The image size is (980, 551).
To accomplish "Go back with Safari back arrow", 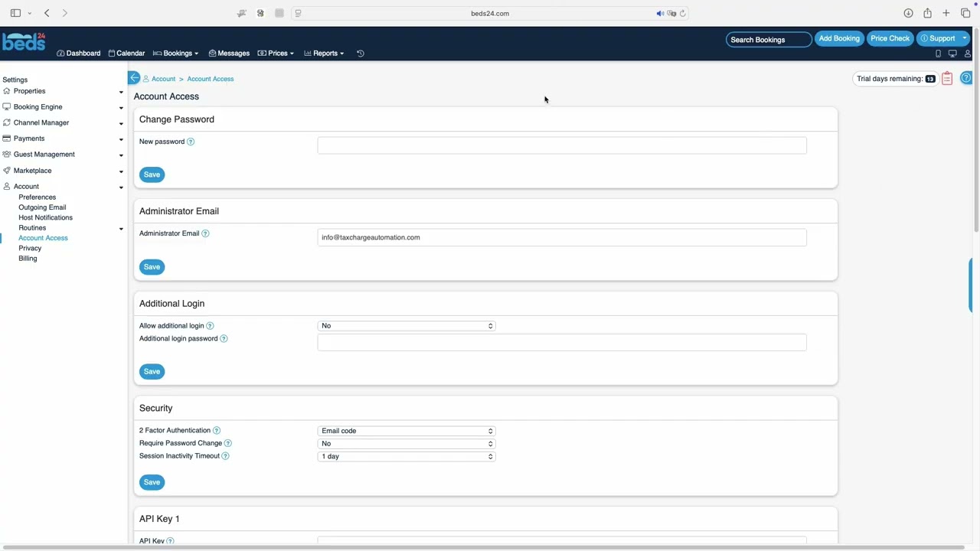I will pos(47,13).
